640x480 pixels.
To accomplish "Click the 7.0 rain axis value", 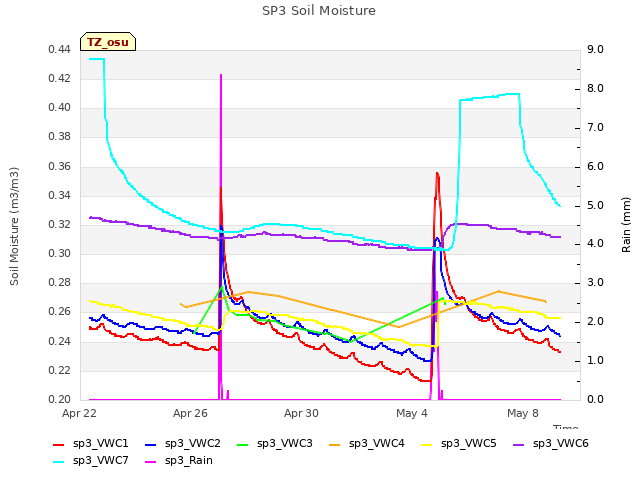I will pos(596,128).
